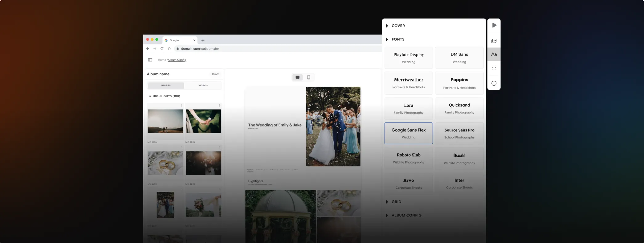644x243 pixels.
Task: Open the image gallery icon in side toolbar
Action: [494, 41]
